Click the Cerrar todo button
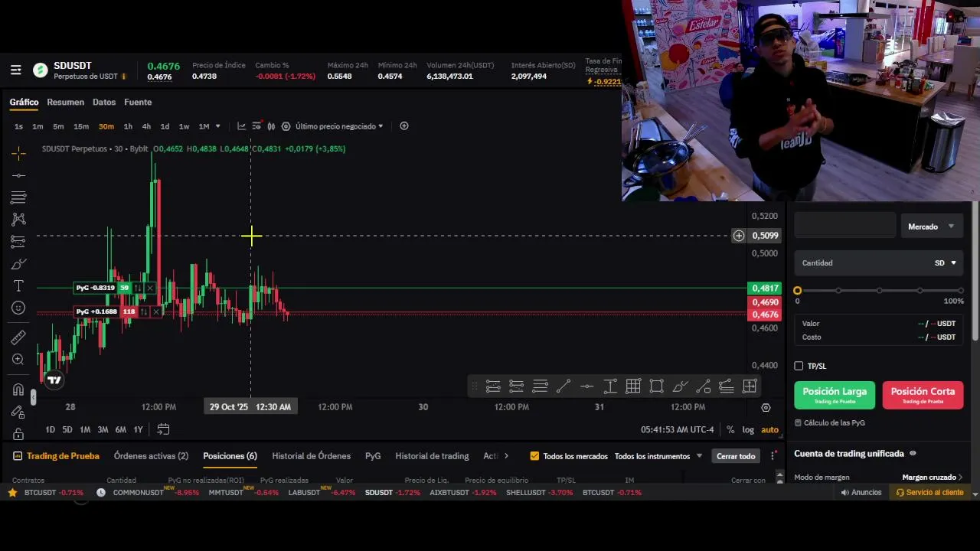Image resolution: width=980 pixels, height=551 pixels. (x=736, y=456)
